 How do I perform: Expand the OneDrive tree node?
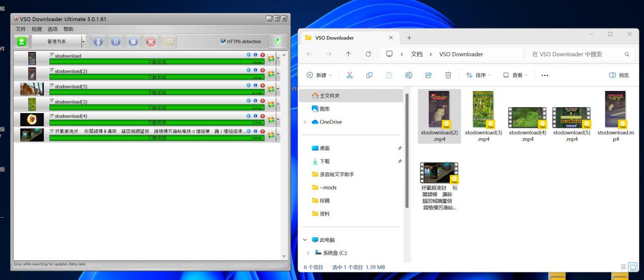[x=305, y=122]
